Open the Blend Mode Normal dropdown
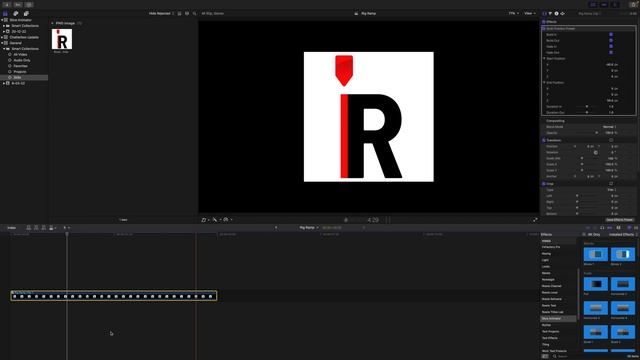Screen dimensions: 640x360 click(x=610, y=127)
